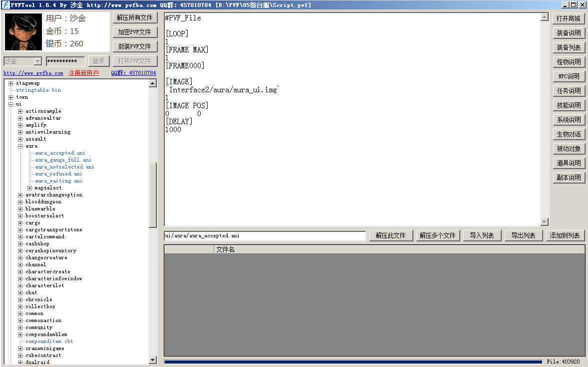Focus the ui/aura/aura_accepted.ani path field
588x367 pixels.
click(265, 235)
